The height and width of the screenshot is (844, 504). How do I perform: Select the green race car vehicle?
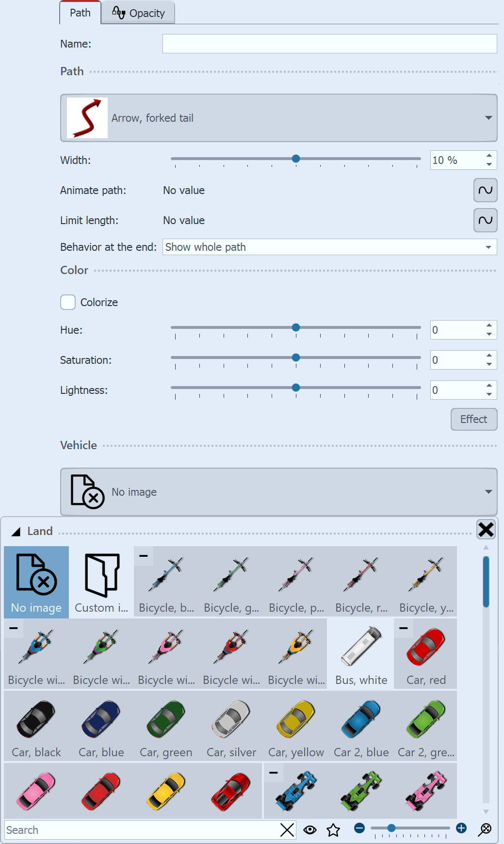361,791
